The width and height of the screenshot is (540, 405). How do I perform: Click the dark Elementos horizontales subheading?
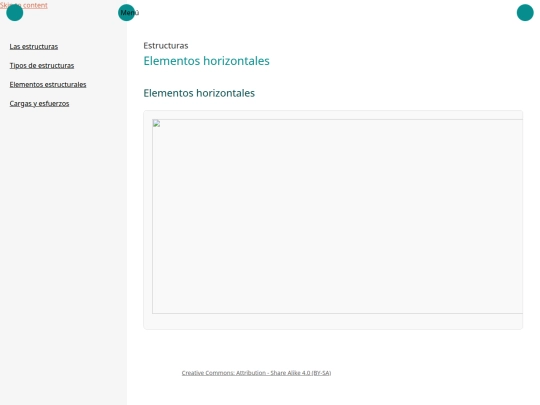(x=199, y=93)
